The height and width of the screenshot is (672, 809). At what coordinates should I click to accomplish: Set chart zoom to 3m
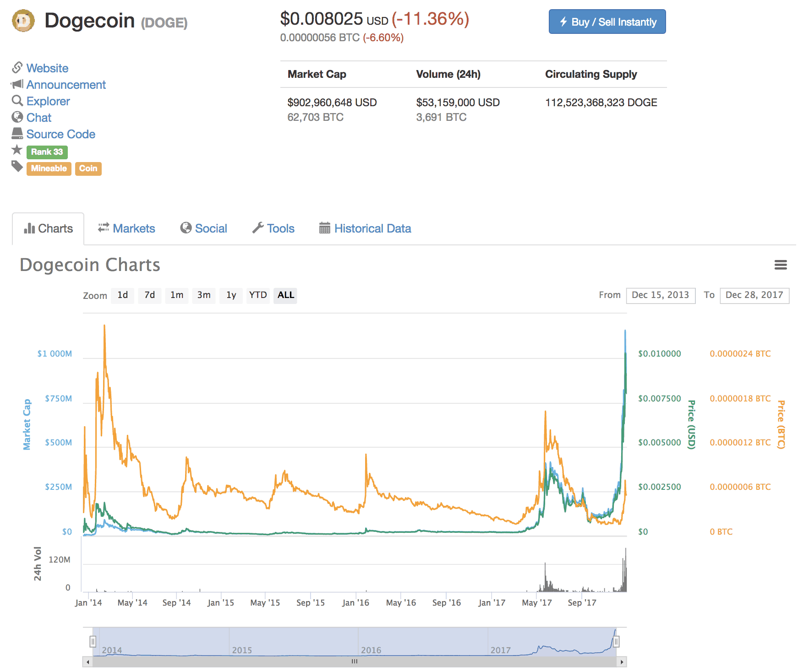[x=204, y=295]
